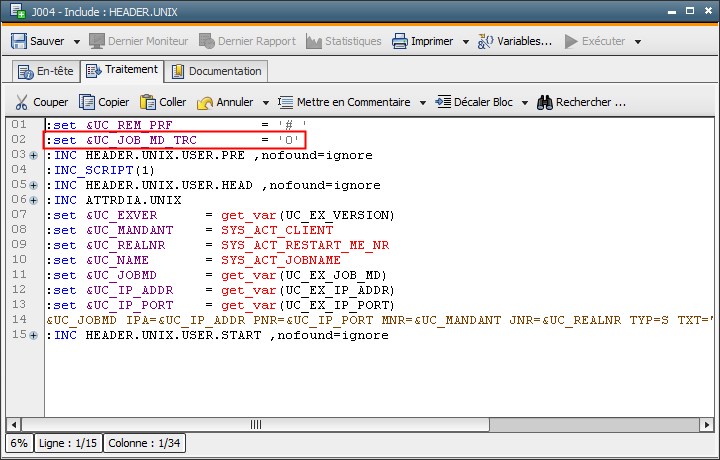The width and height of the screenshot is (720, 460).
Task: Click the scroll left arrow
Action: click(14, 425)
